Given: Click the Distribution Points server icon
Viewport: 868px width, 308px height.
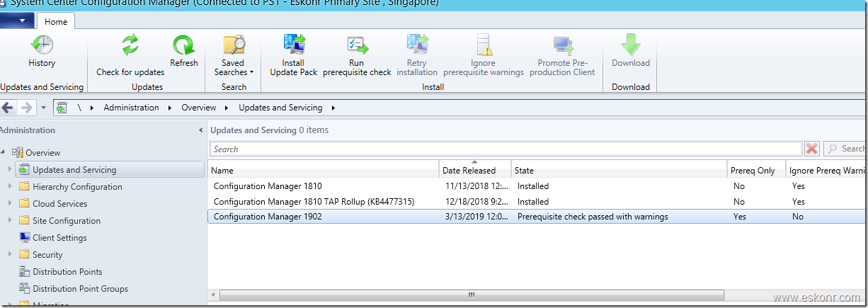Looking at the screenshot, I should tap(25, 272).
